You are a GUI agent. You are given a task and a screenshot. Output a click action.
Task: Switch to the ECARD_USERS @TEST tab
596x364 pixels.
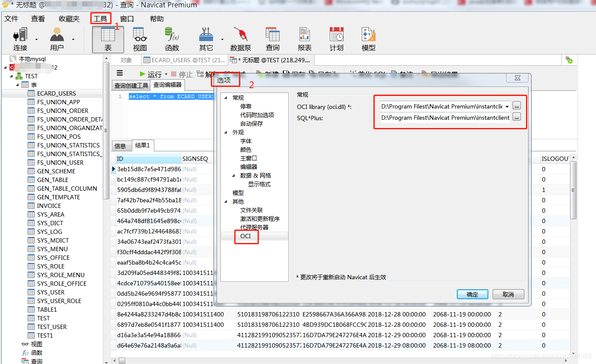click(185, 60)
